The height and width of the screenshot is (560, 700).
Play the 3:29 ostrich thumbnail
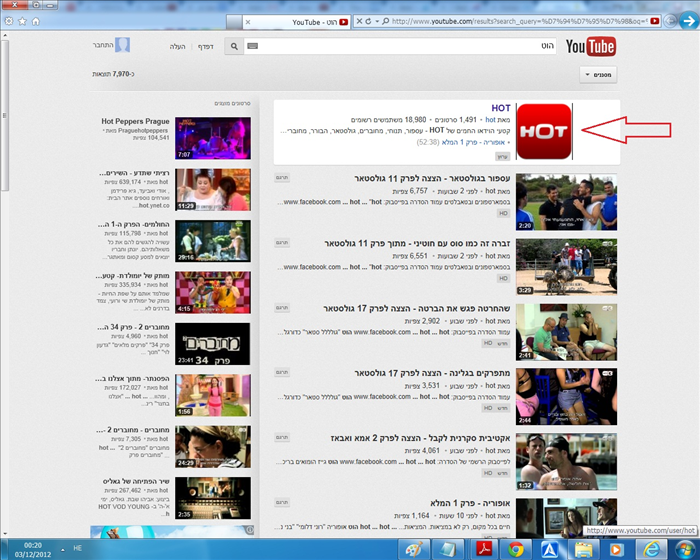[x=567, y=267]
